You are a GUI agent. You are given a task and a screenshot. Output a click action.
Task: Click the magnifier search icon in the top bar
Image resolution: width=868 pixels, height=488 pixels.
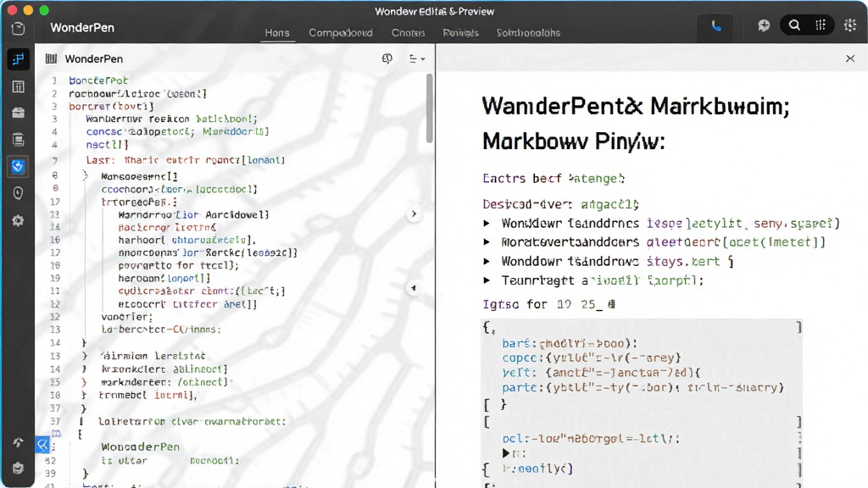(794, 25)
